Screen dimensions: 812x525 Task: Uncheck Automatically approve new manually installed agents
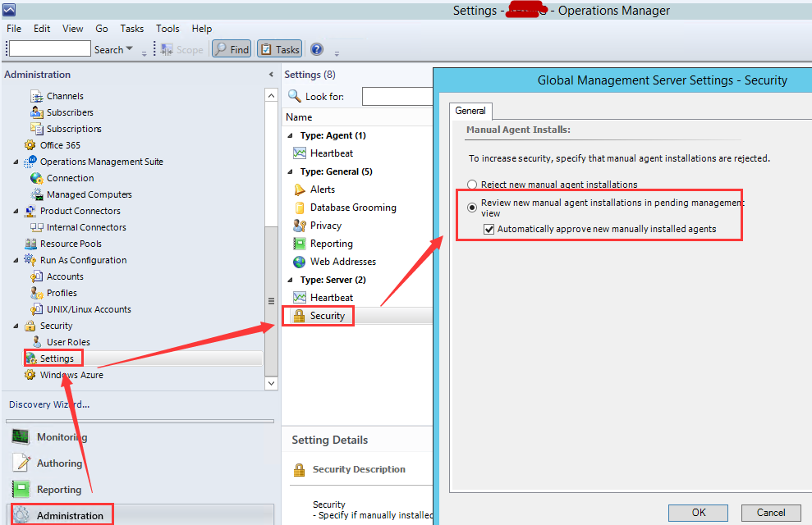point(489,229)
